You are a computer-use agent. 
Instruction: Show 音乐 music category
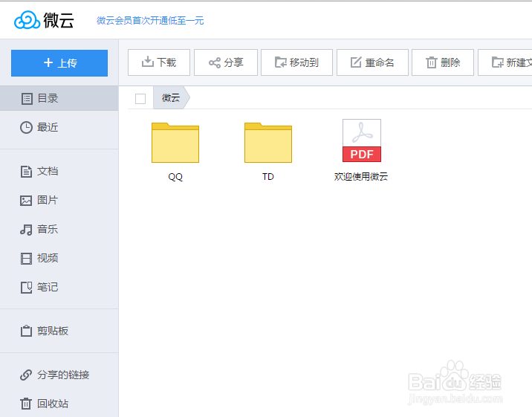click(59, 230)
